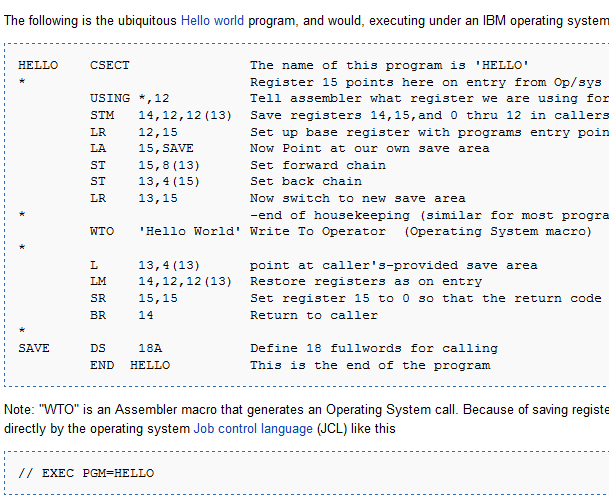Click the "Set back chain" comment
Viewport: 609px width, 502px height.
(x=305, y=181)
